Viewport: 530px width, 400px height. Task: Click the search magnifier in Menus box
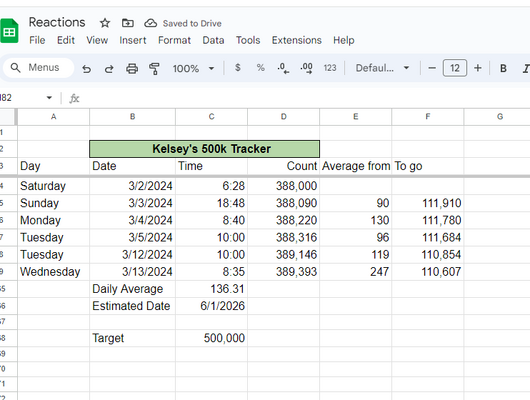point(15,68)
